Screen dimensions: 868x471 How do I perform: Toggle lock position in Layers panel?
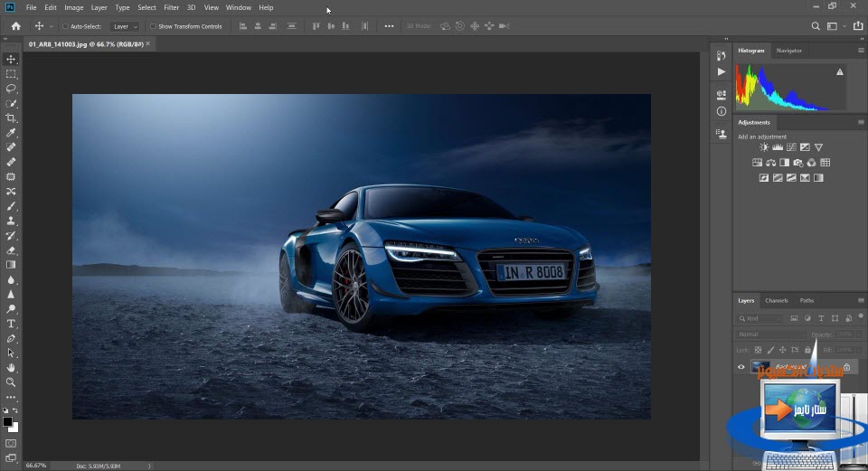click(783, 350)
